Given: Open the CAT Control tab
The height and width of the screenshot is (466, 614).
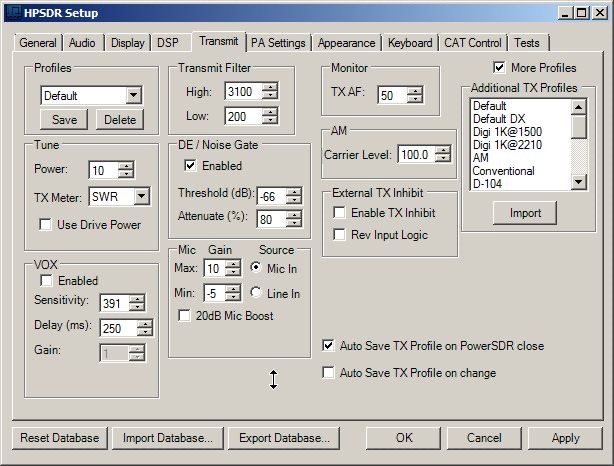Looking at the screenshot, I should (473, 43).
